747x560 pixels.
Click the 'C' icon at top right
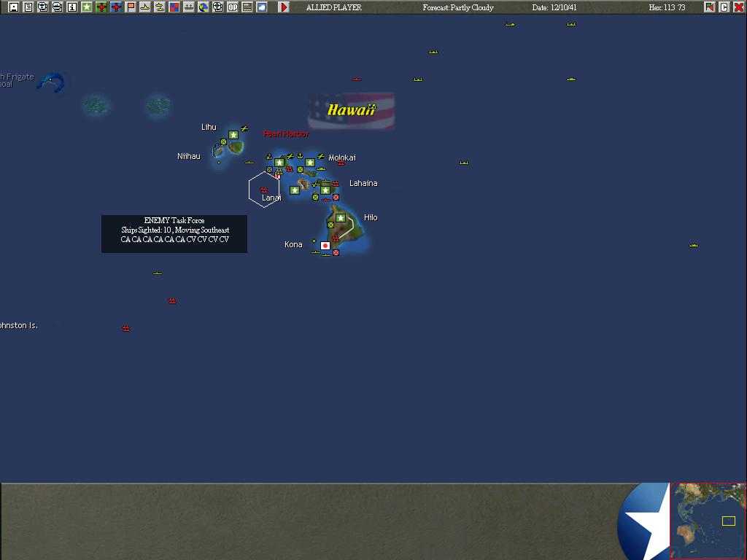coord(724,7)
